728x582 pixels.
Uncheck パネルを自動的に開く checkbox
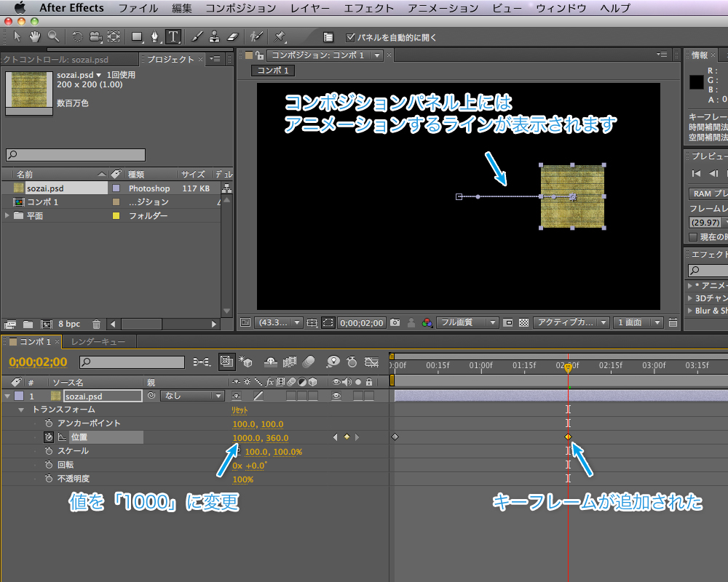pos(350,37)
